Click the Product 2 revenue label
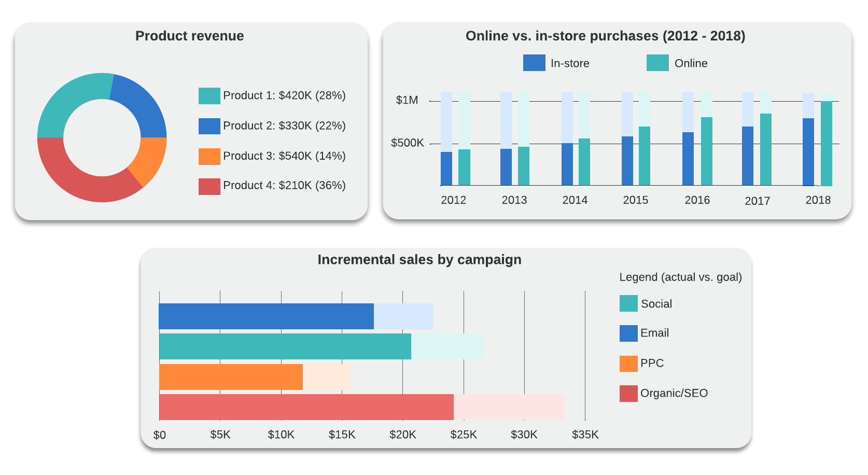Viewport: 868px width, 475px height. tap(284, 125)
